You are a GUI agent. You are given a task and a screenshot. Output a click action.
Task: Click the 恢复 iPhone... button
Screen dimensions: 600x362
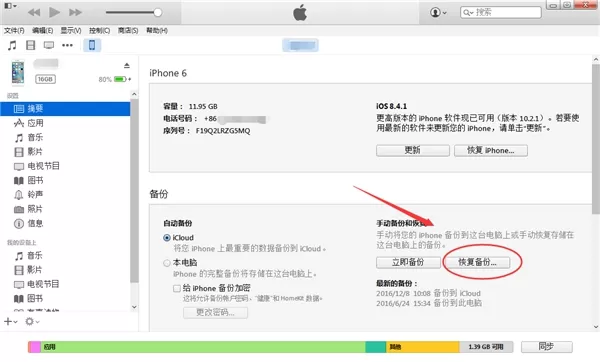click(x=491, y=150)
